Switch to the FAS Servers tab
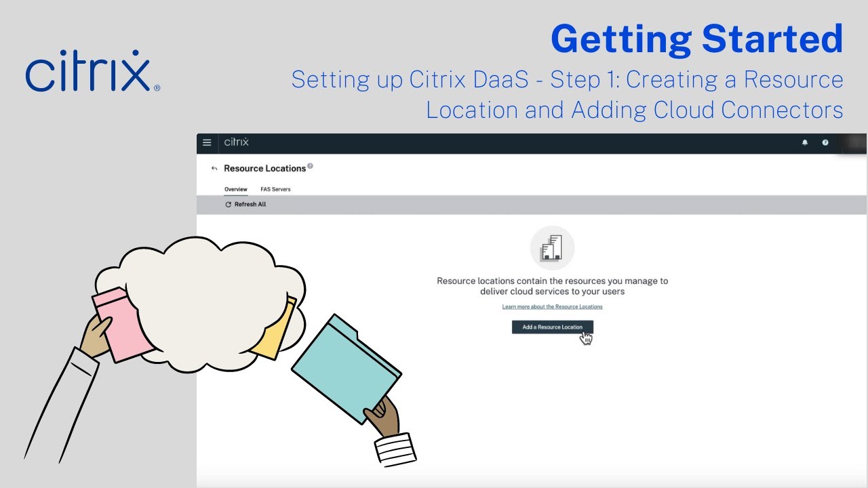Screen dimensions: 868x488 coord(275,189)
